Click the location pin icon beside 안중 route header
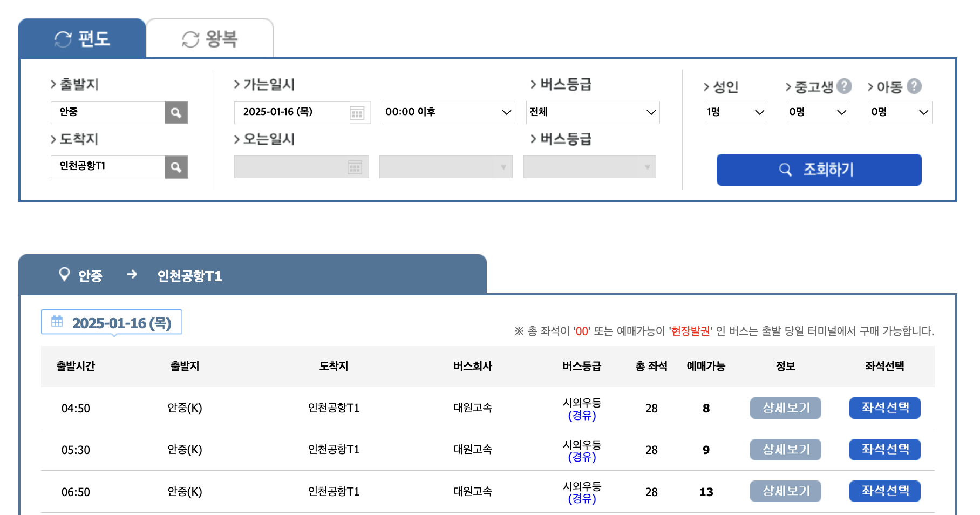980x515 pixels. [65, 274]
